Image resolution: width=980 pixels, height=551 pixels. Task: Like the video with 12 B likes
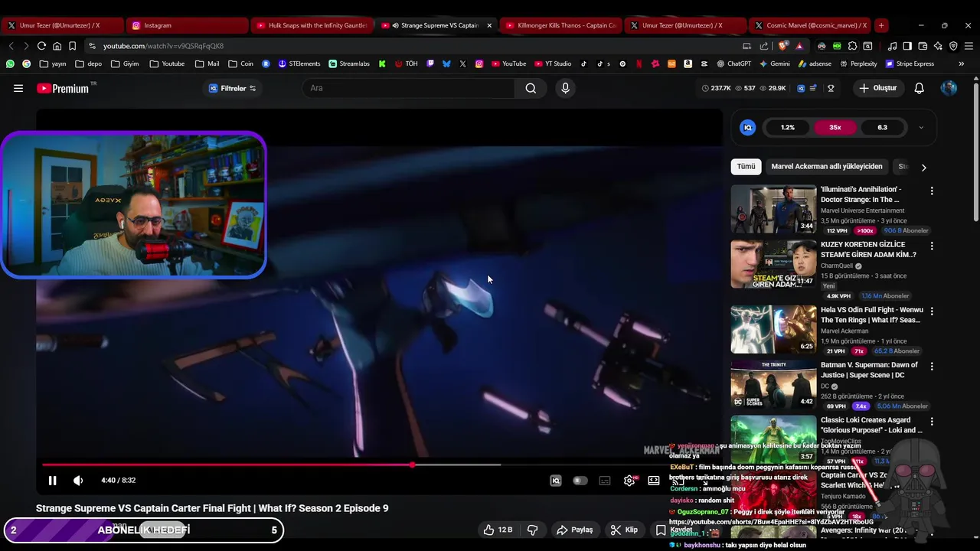click(x=497, y=530)
